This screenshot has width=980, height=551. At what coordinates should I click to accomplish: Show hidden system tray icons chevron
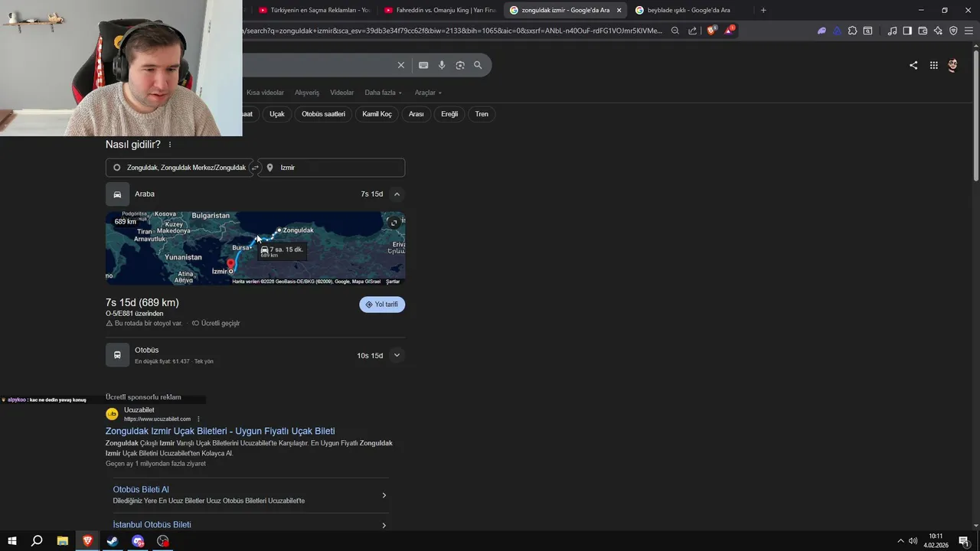pos(900,541)
